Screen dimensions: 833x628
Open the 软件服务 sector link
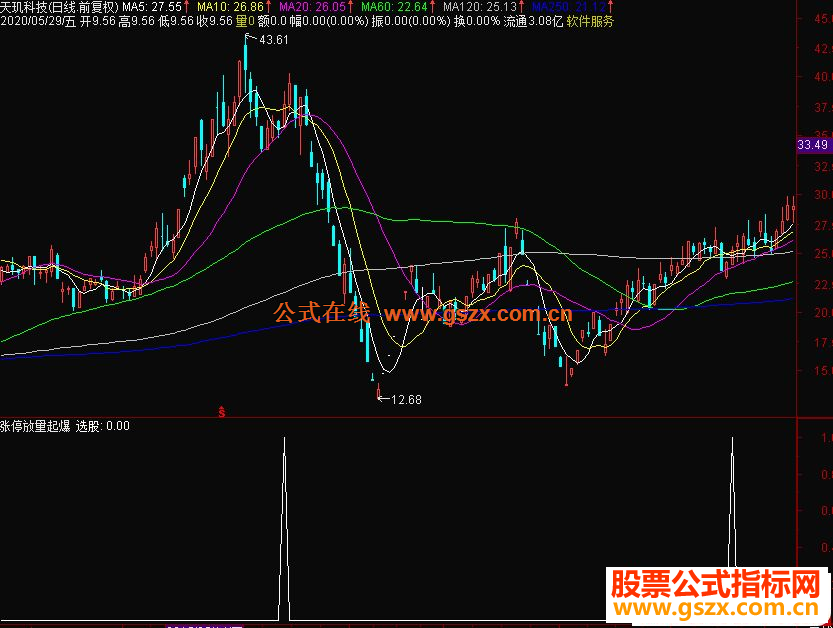(x=590, y=21)
